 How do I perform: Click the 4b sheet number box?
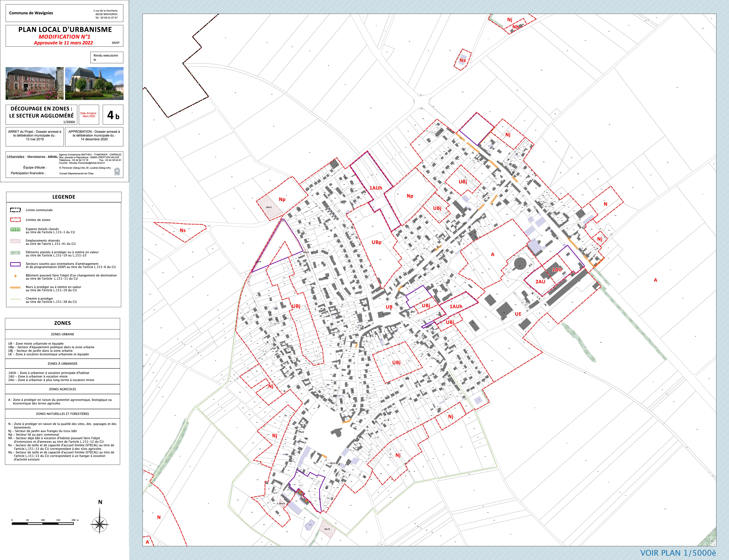click(x=113, y=115)
